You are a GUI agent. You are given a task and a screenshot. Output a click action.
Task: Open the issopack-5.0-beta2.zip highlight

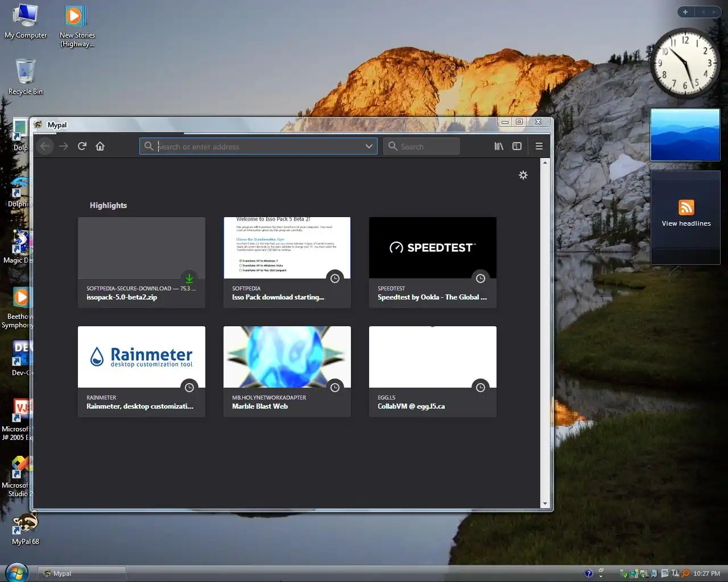[142, 262]
